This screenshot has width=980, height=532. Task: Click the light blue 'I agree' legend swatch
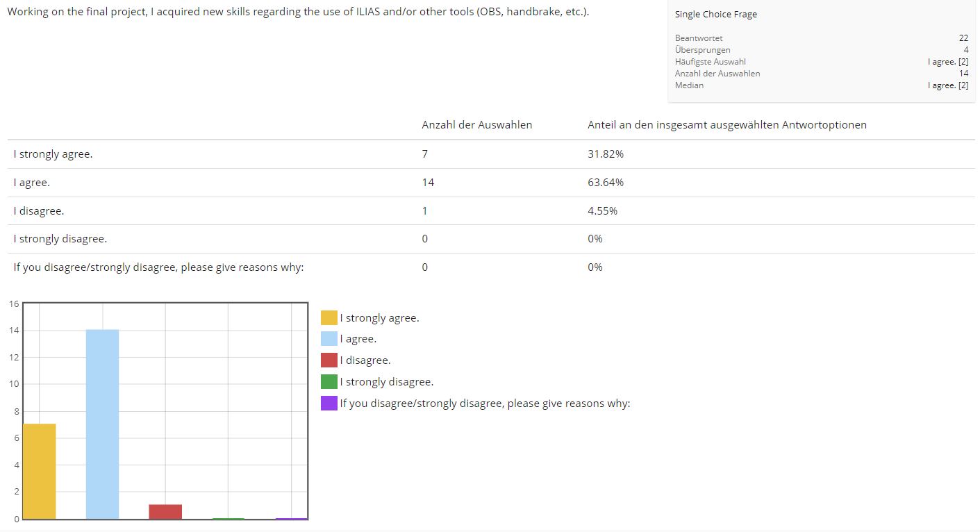[x=329, y=339]
